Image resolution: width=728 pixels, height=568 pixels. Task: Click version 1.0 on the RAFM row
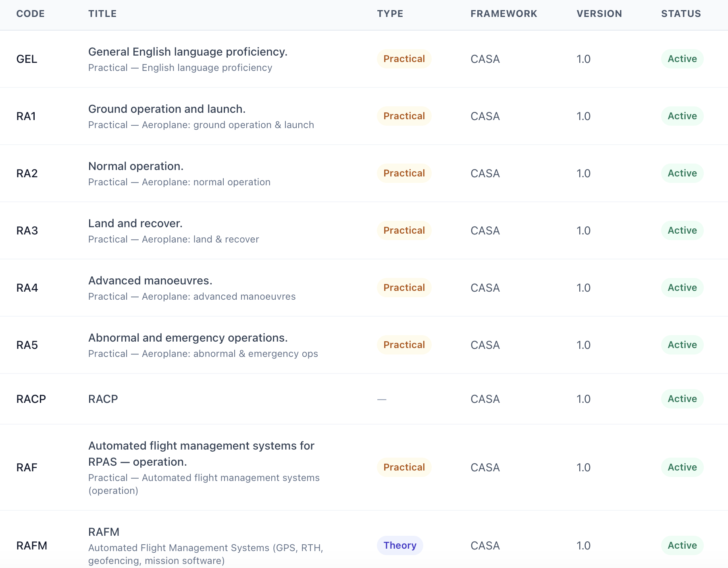click(583, 545)
